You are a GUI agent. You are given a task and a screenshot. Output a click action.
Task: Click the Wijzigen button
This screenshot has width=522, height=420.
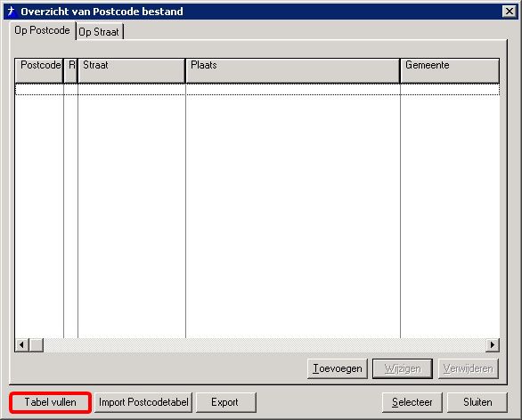[x=403, y=368]
